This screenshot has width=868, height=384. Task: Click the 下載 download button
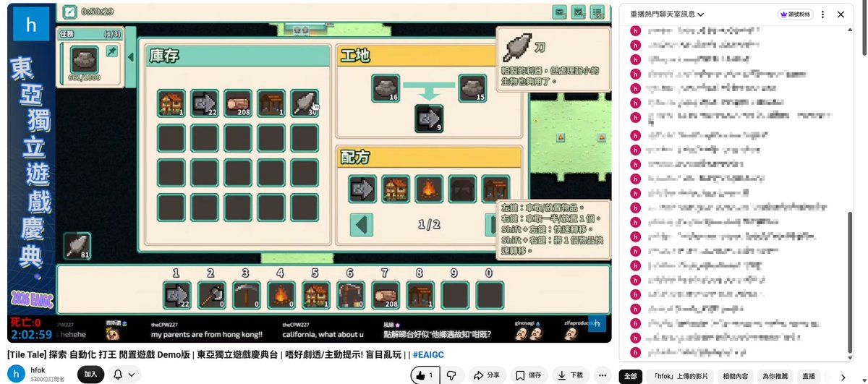click(x=571, y=375)
